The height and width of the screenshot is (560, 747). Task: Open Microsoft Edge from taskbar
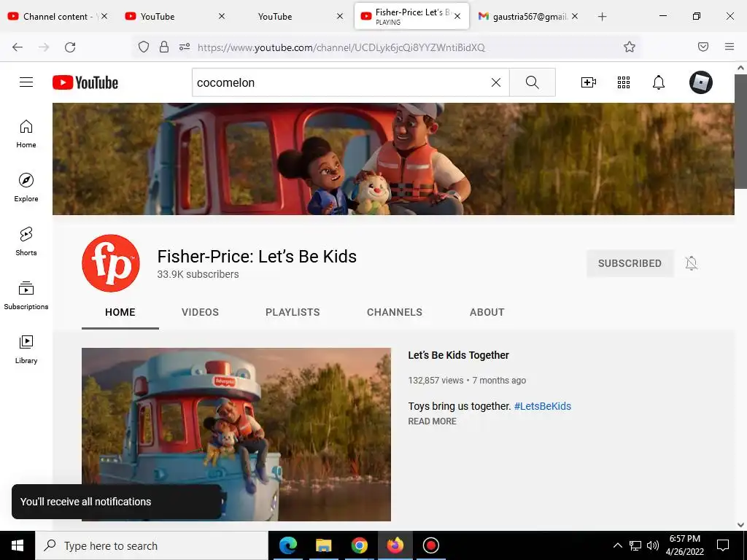click(x=287, y=545)
